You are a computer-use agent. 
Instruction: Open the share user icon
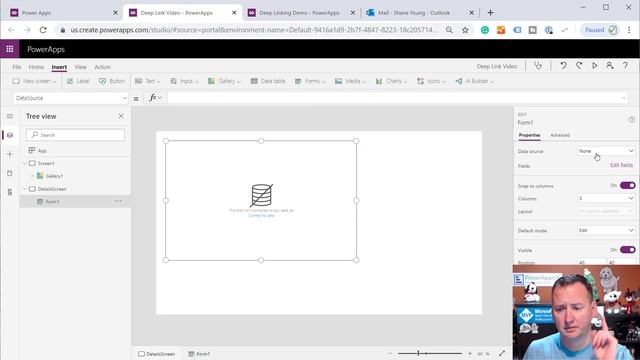tap(609, 66)
